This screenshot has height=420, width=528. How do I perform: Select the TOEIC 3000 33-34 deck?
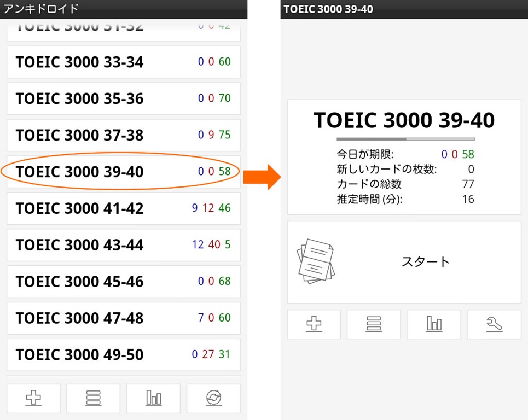(123, 62)
